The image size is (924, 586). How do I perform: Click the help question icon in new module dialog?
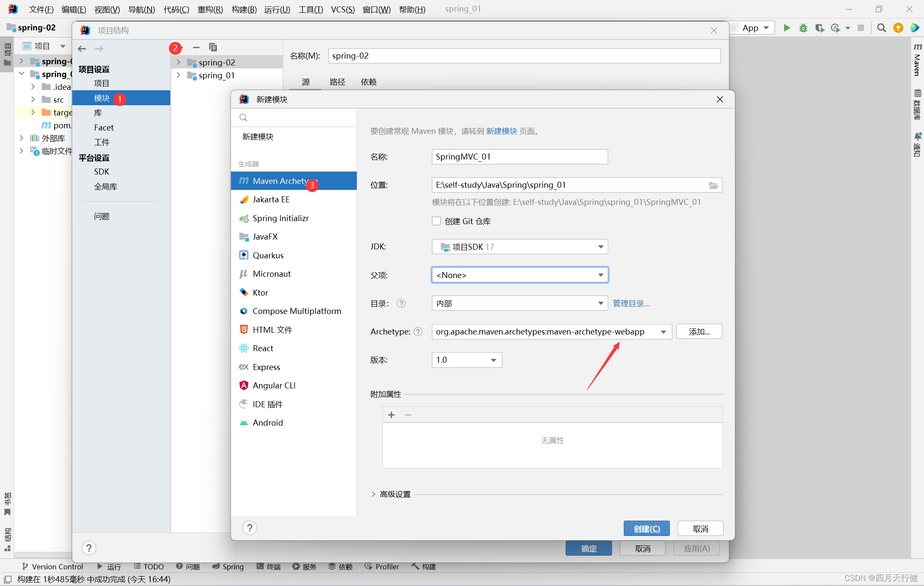249,528
